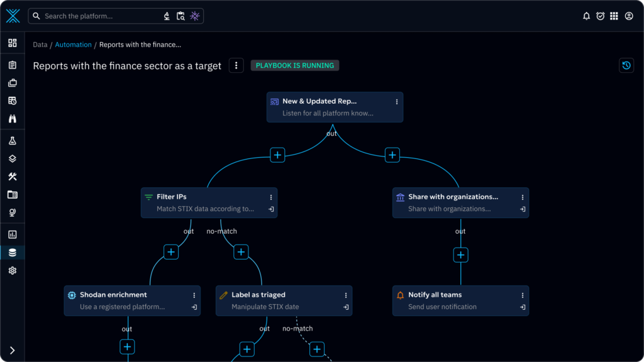This screenshot has width=644, height=362.
Task: Open the dashboard icon in the left sidebar
Action: click(x=13, y=43)
